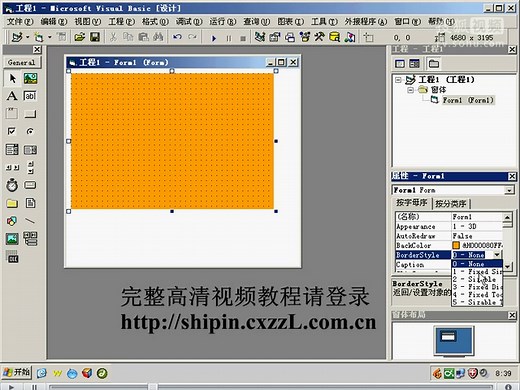Show Toolbox via hammer-wrench icon

[x=320, y=37]
